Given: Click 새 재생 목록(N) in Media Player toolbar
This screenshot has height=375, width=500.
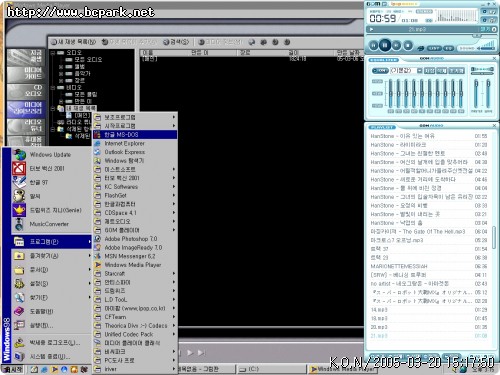Looking at the screenshot, I should point(73,42).
